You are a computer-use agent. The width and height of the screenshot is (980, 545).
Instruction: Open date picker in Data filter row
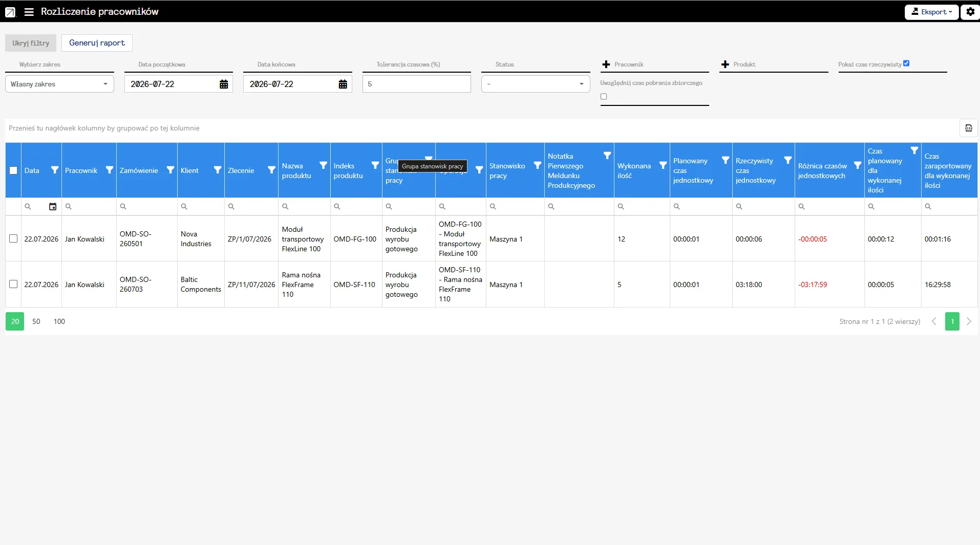[x=53, y=207]
